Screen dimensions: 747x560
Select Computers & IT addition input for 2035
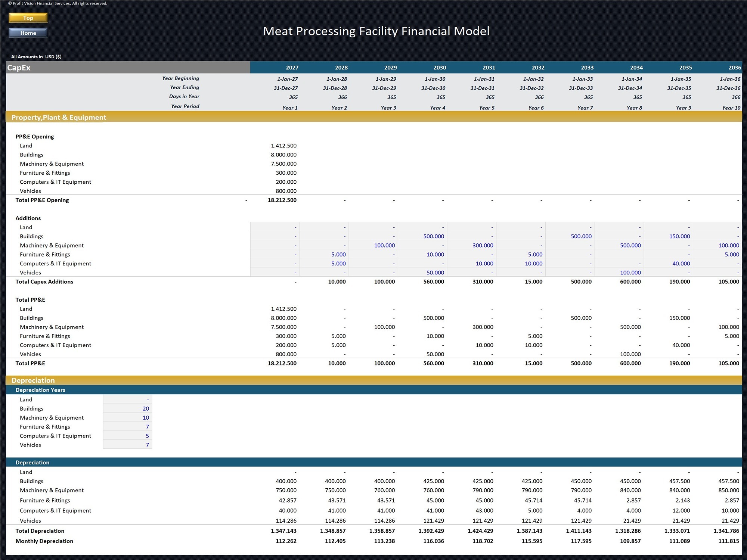tap(669, 264)
